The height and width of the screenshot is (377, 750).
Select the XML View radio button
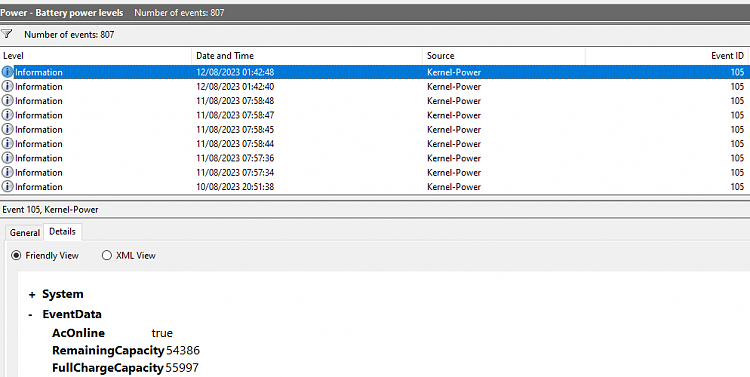(x=107, y=255)
